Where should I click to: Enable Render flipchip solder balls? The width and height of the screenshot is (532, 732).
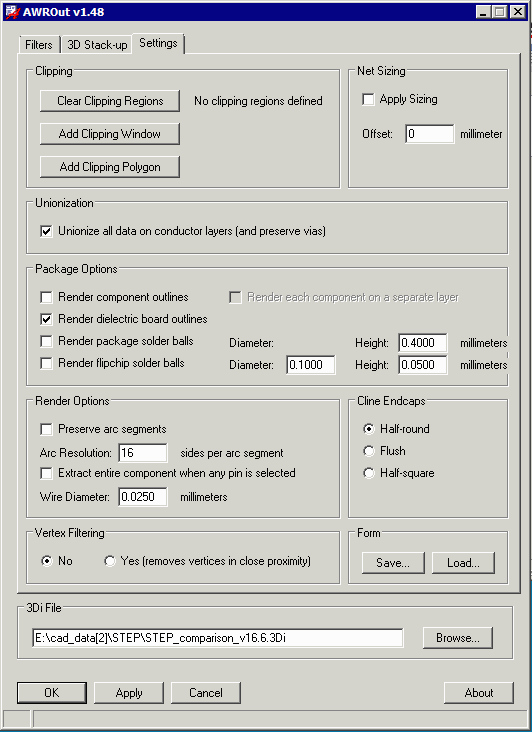click(46, 363)
